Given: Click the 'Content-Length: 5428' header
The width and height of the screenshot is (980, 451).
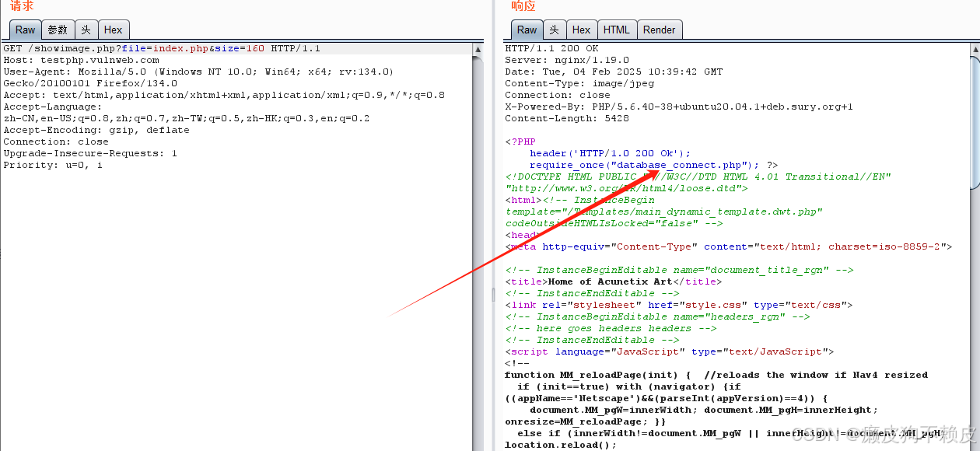Looking at the screenshot, I should point(567,118).
